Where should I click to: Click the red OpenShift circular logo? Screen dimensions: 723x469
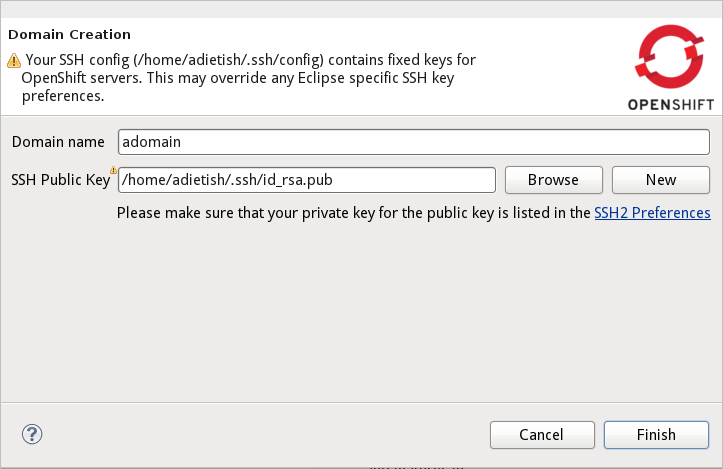(x=667, y=56)
